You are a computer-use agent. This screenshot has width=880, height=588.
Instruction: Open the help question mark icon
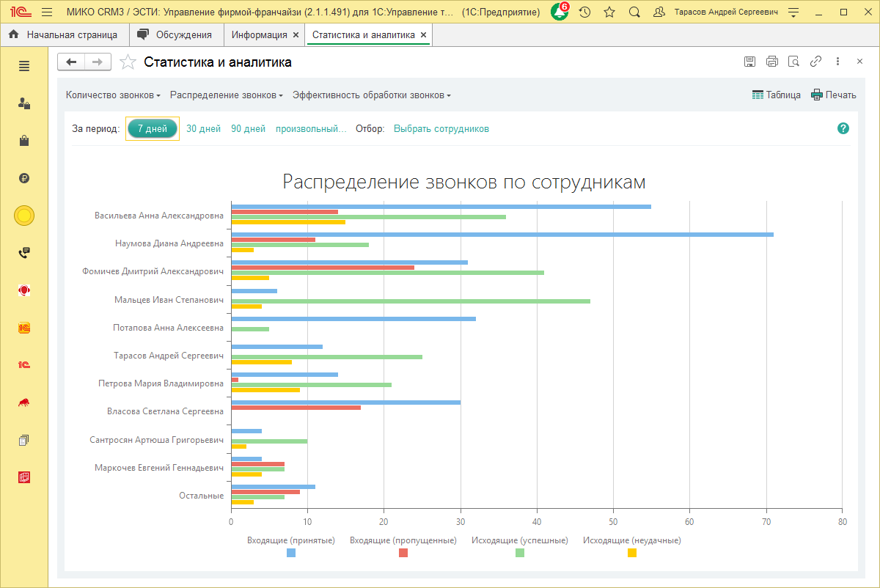[x=843, y=128]
